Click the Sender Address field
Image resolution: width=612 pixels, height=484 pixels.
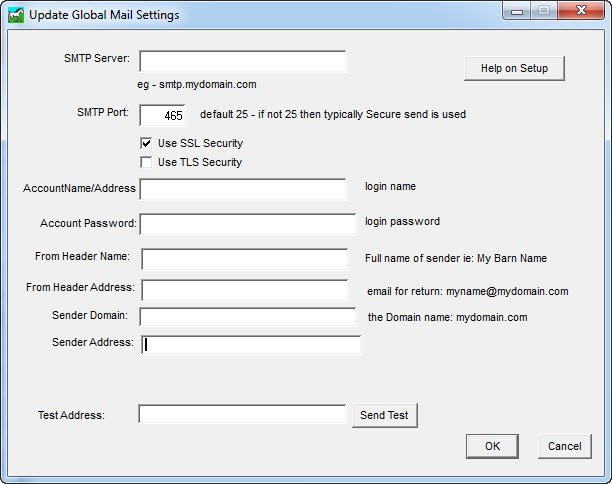point(250,344)
